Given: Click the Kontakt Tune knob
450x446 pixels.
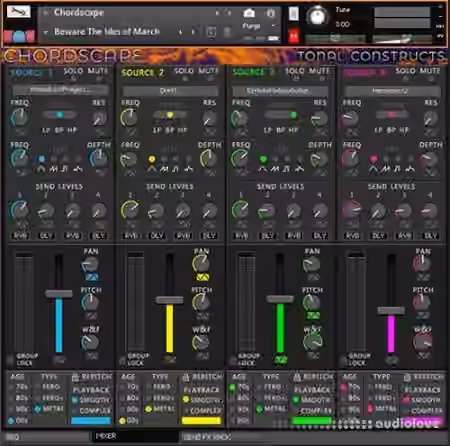Looking at the screenshot, I should [317, 15].
